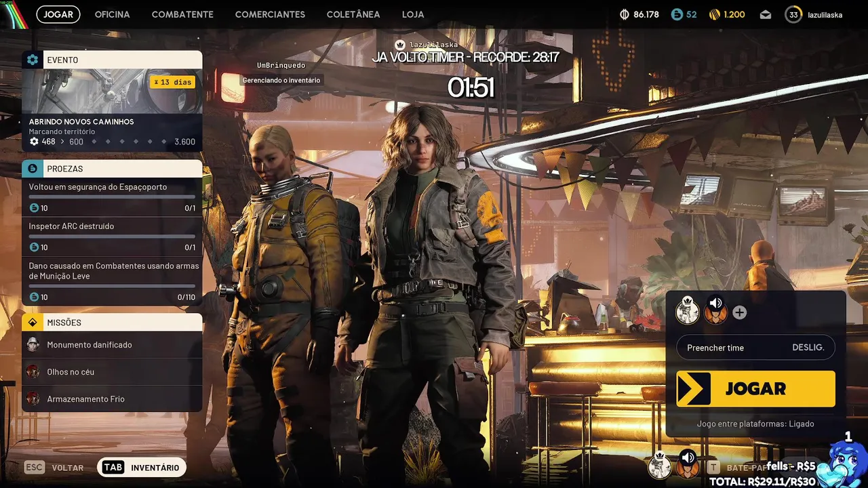
Task: Open the COLETÂNEA tab
Action: (353, 14)
